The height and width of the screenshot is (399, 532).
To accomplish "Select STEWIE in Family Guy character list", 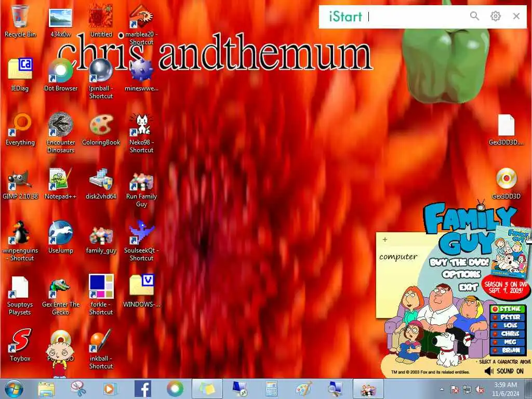I will (x=508, y=309).
